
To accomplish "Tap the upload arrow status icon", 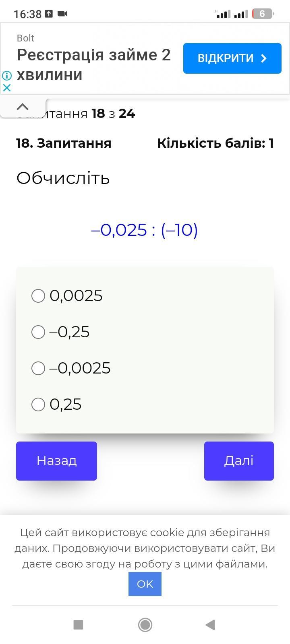I will point(49,14).
